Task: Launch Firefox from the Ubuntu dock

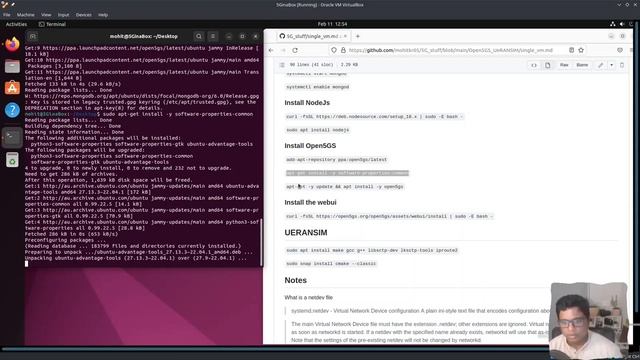Action: [12, 44]
